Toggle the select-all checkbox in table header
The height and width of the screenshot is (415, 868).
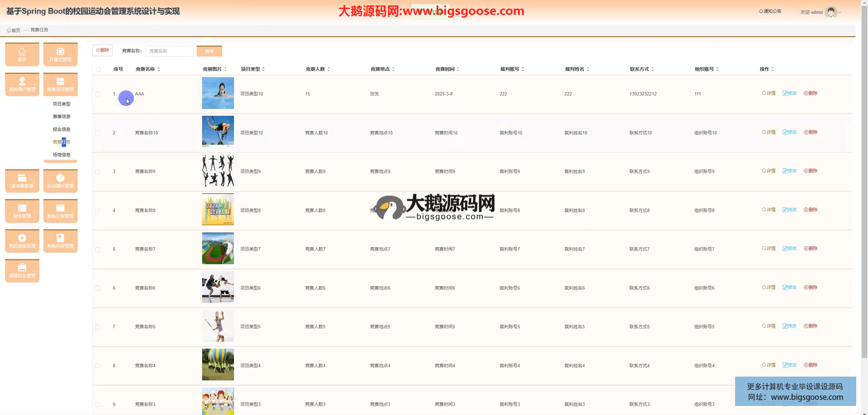[98, 69]
